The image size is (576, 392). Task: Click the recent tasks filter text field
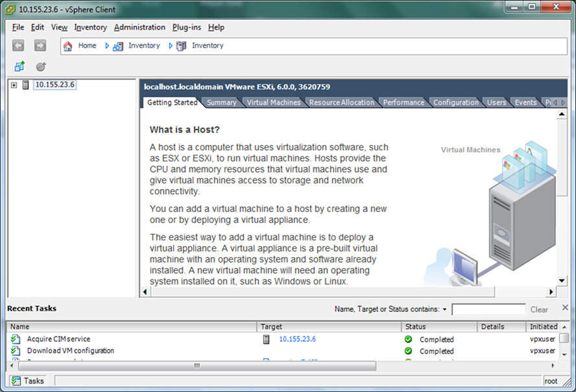pos(488,310)
